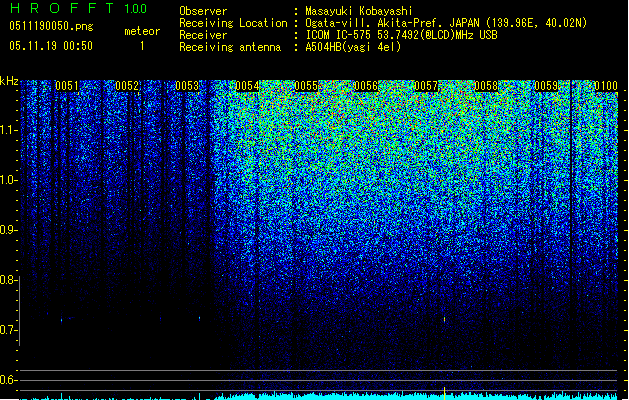Click the meteor count label
This screenshot has height=400, width=629.
(x=142, y=31)
